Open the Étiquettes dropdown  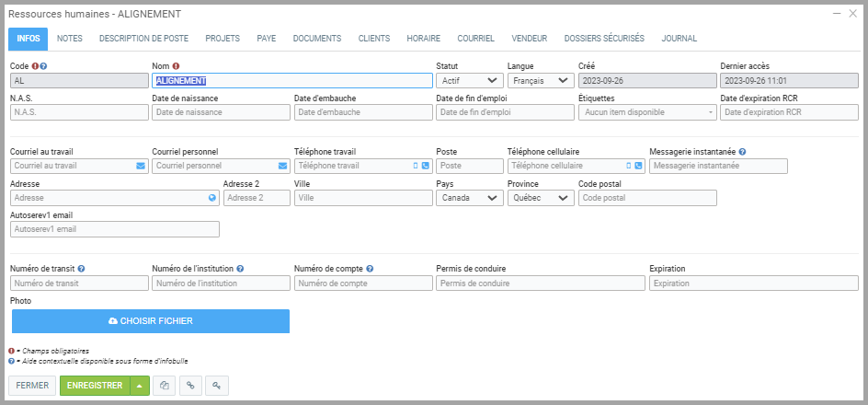point(648,112)
